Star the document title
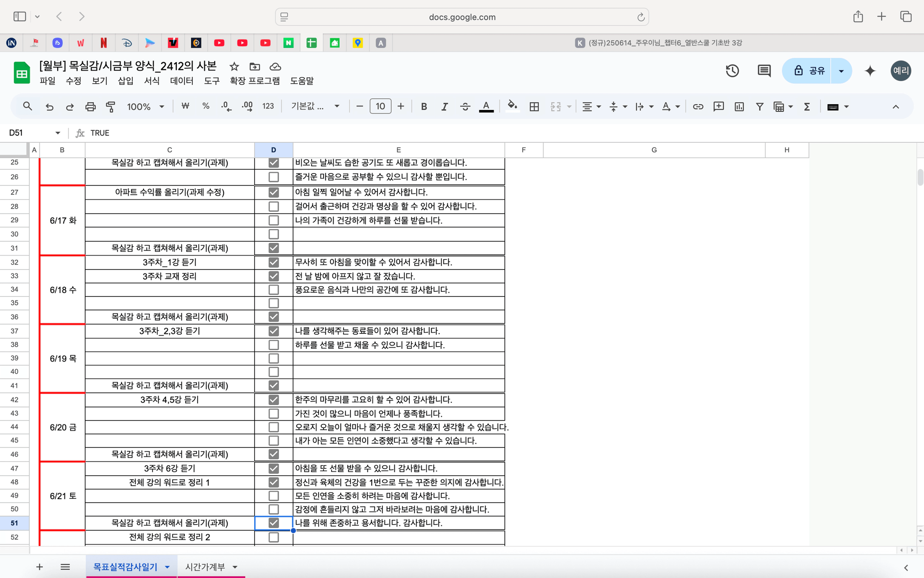Image resolution: width=924 pixels, height=578 pixels. (x=234, y=67)
